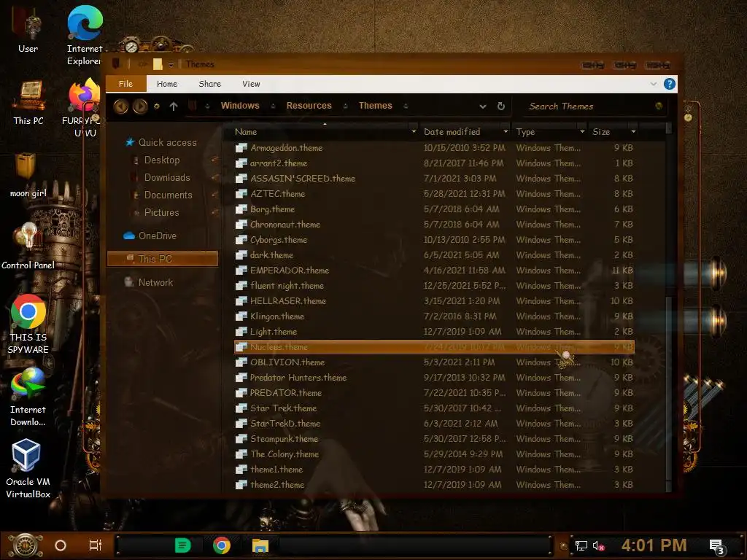Image resolution: width=747 pixels, height=560 pixels.
Task: Open the Name column filter dropdown
Action: [414, 132]
